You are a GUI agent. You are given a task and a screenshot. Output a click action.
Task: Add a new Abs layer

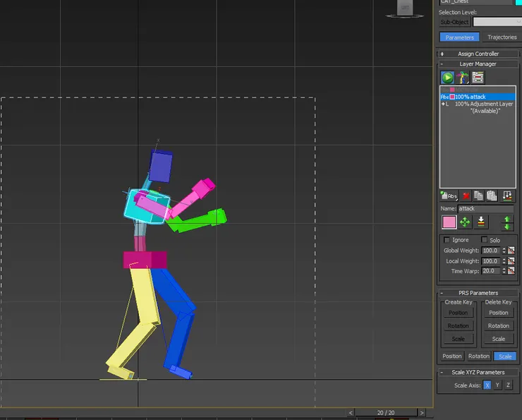click(449, 196)
